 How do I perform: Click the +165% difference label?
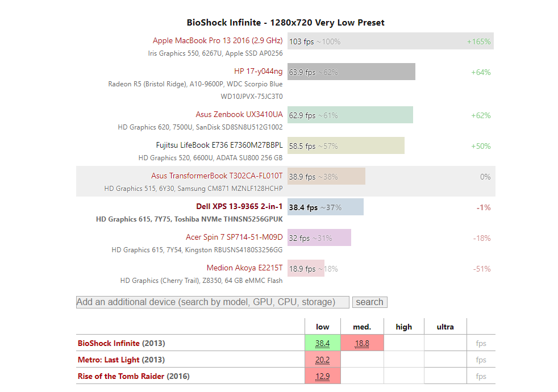478,41
